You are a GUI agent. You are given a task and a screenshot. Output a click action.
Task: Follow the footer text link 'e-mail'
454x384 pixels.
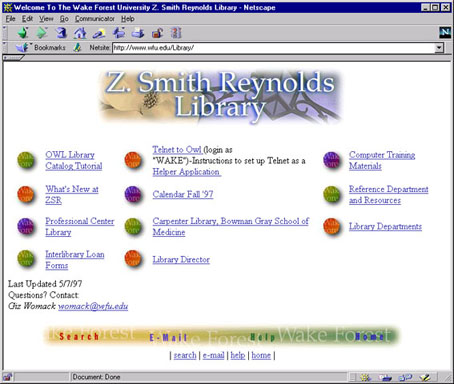pyautogui.click(x=213, y=356)
